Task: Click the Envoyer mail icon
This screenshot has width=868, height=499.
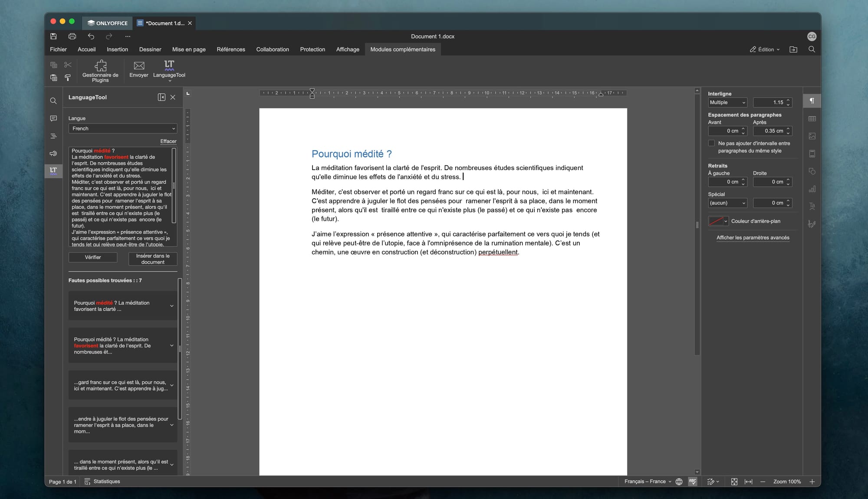Action: 139,69
